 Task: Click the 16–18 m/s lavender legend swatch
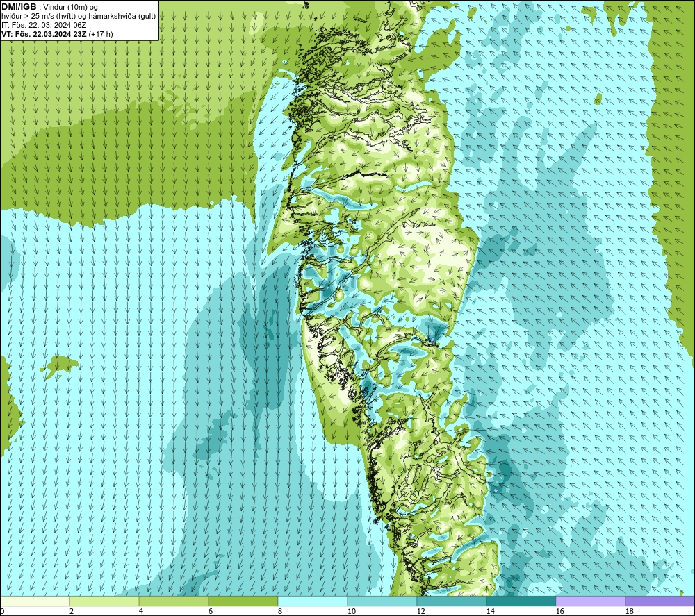point(590,601)
